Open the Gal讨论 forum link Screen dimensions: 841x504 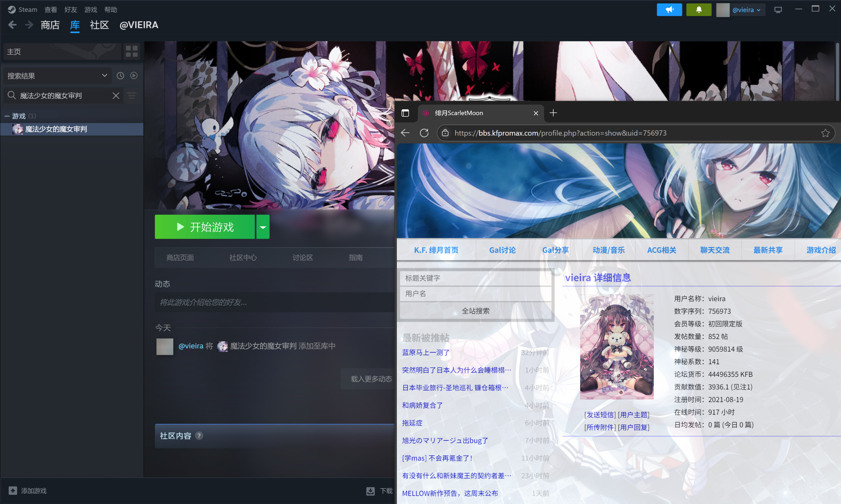coord(502,250)
